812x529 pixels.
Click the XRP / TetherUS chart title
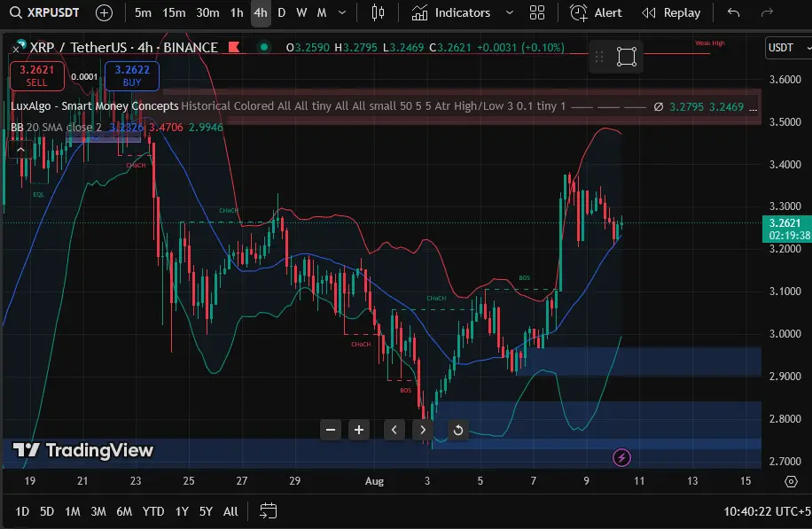124,48
